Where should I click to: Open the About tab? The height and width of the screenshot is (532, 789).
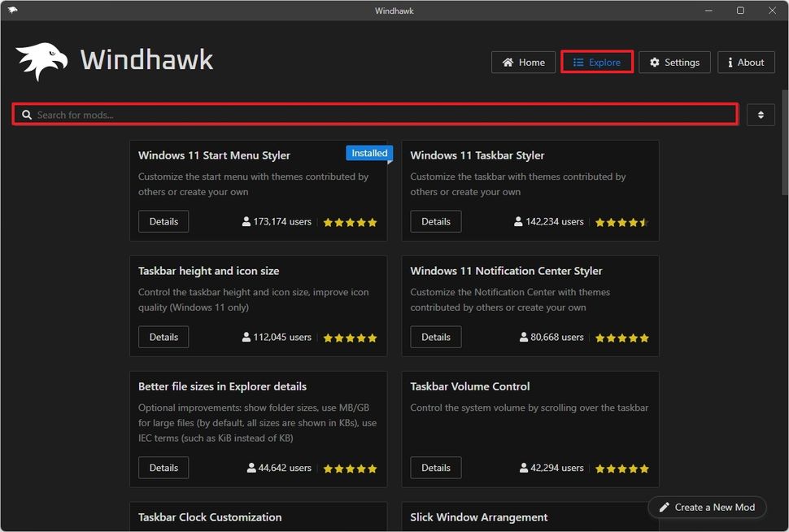[x=746, y=63]
